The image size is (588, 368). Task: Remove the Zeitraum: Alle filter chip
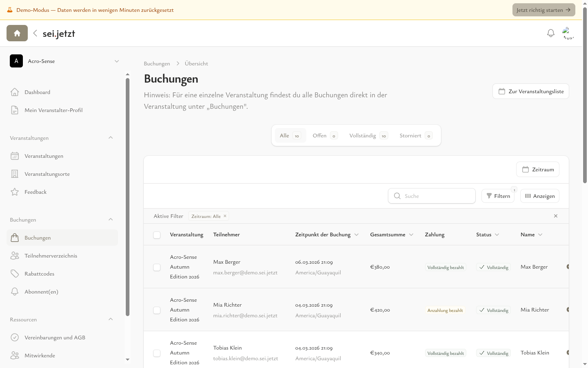[225, 216]
